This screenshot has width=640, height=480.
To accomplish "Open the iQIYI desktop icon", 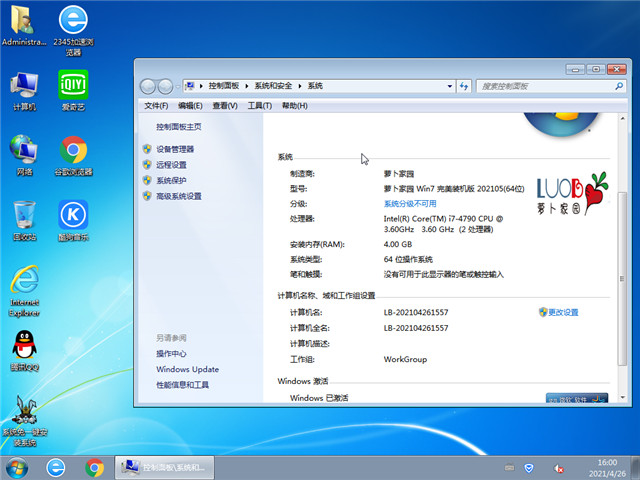I will [73, 91].
